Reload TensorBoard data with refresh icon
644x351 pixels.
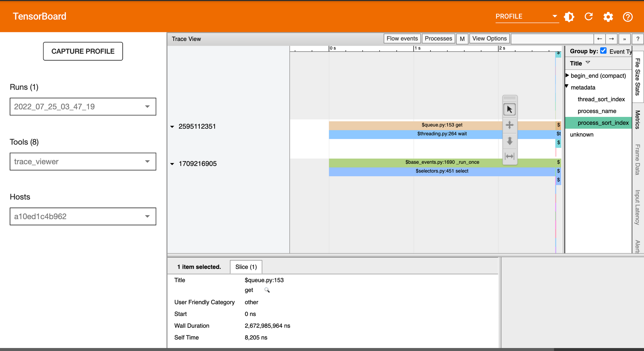coord(589,17)
